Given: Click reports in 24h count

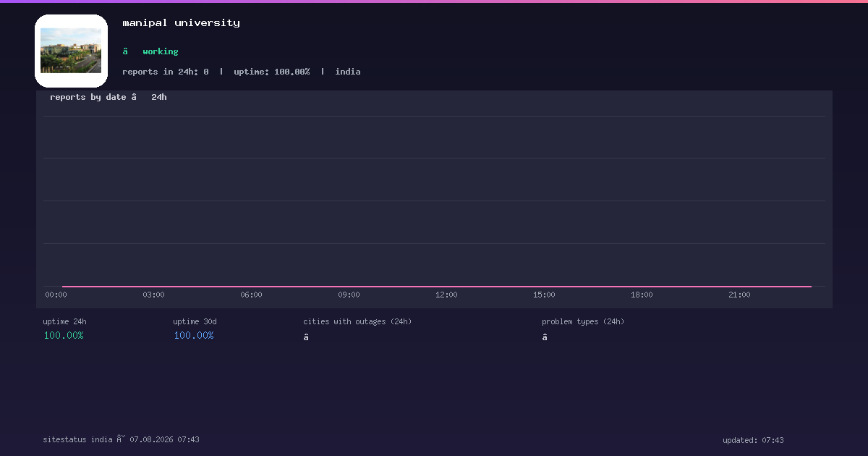Looking at the screenshot, I should (x=166, y=72).
